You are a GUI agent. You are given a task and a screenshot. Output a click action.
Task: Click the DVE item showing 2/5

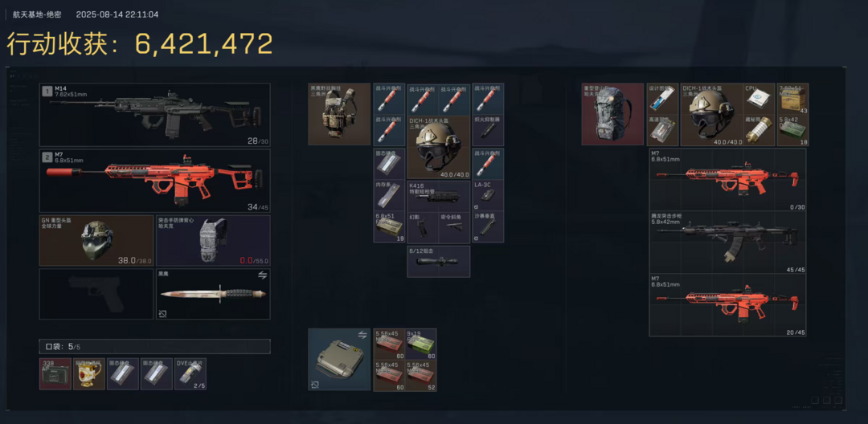[x=190, y=373]
